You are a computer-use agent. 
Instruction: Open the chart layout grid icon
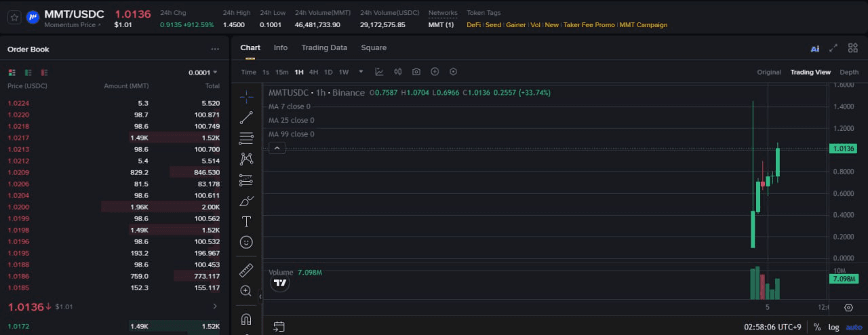tap(853, 48)
